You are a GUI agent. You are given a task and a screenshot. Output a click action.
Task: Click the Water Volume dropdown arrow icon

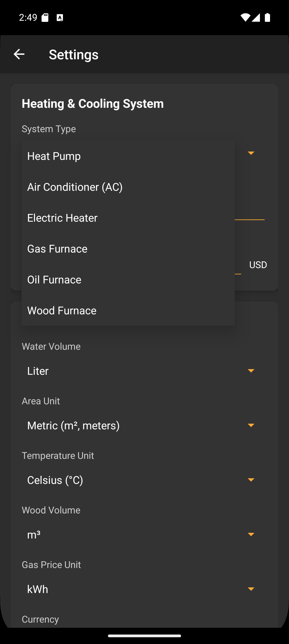pyautogui.click(x=251, y=370)
